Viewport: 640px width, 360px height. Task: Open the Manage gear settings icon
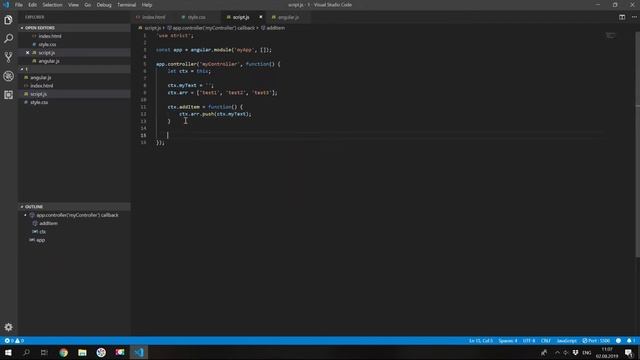8,327
